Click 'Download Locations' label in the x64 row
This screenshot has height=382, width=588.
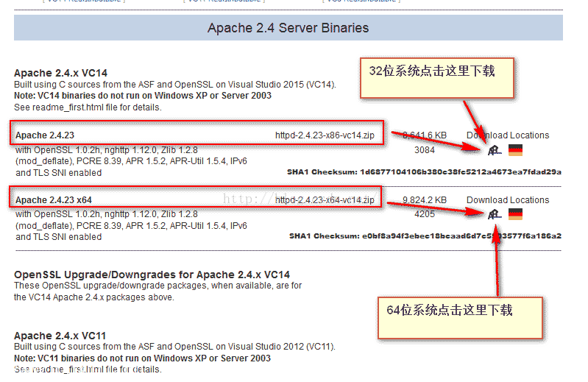[508, 200]
